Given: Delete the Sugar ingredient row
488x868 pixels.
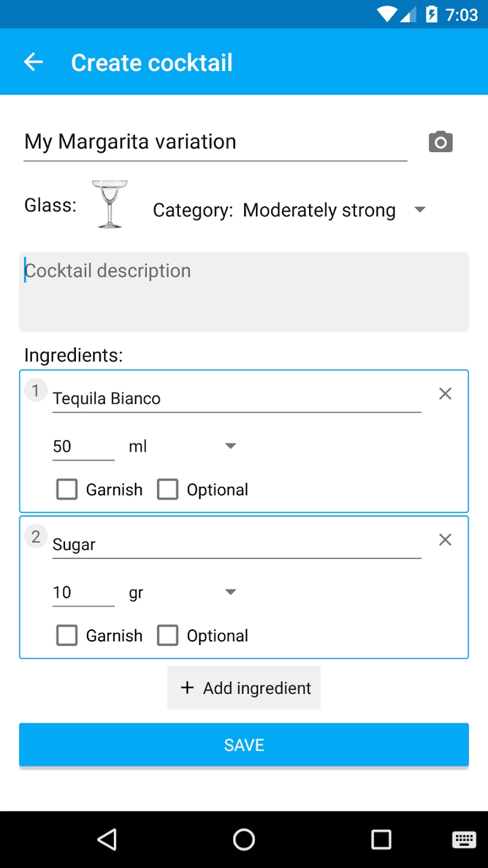Looking at the screenshot, I should coord(445,539).
